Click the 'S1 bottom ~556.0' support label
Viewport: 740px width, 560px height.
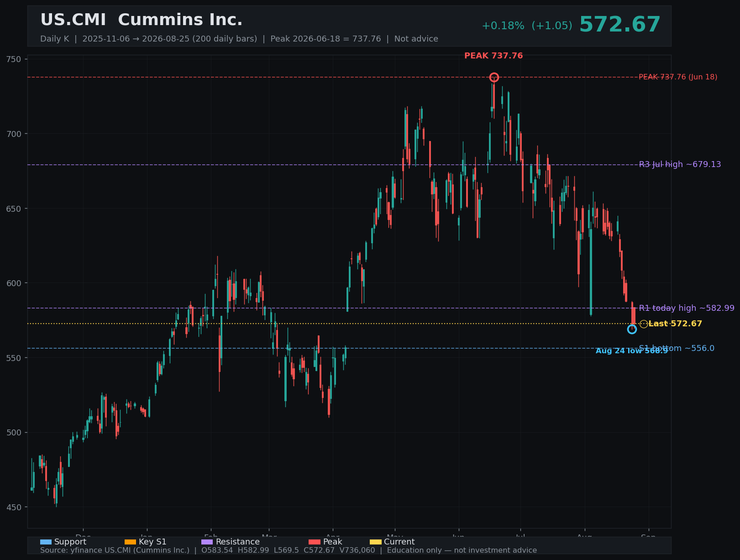point(677,348)
